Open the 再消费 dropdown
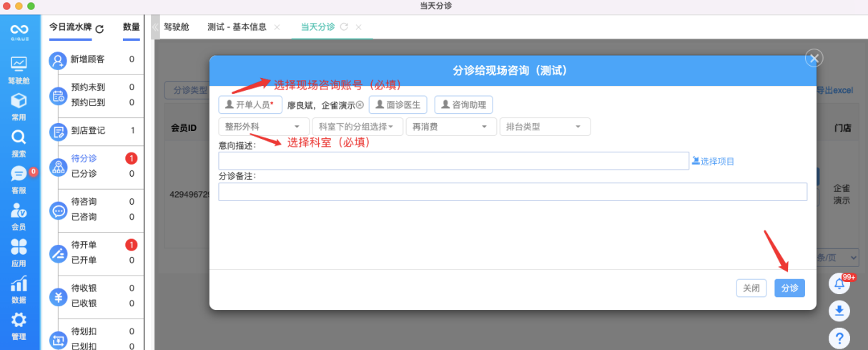 (x=451, y=127)
